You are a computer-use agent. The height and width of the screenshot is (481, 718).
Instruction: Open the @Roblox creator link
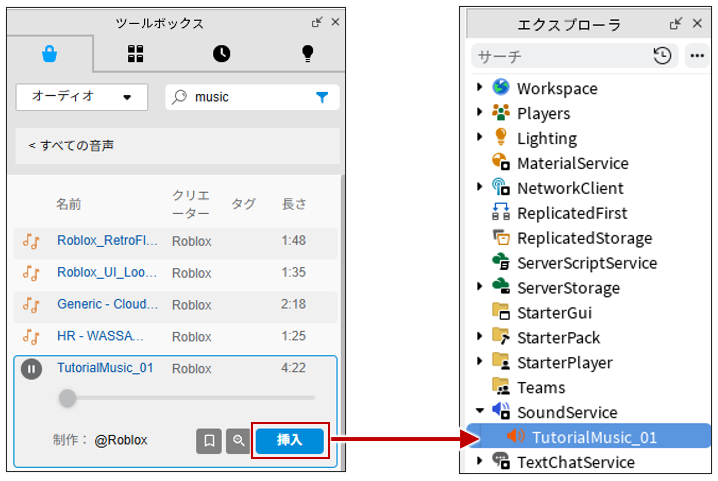pos(121,440)
